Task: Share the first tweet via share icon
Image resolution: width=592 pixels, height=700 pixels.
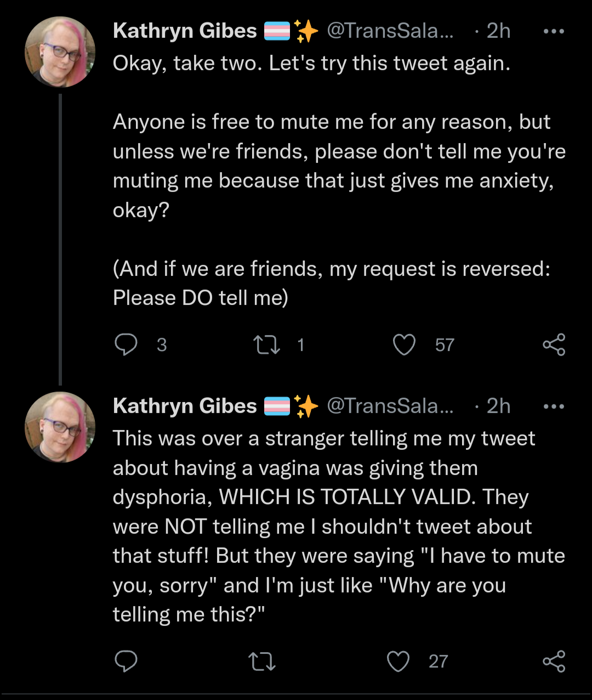Action: click(x=554, y=345)
